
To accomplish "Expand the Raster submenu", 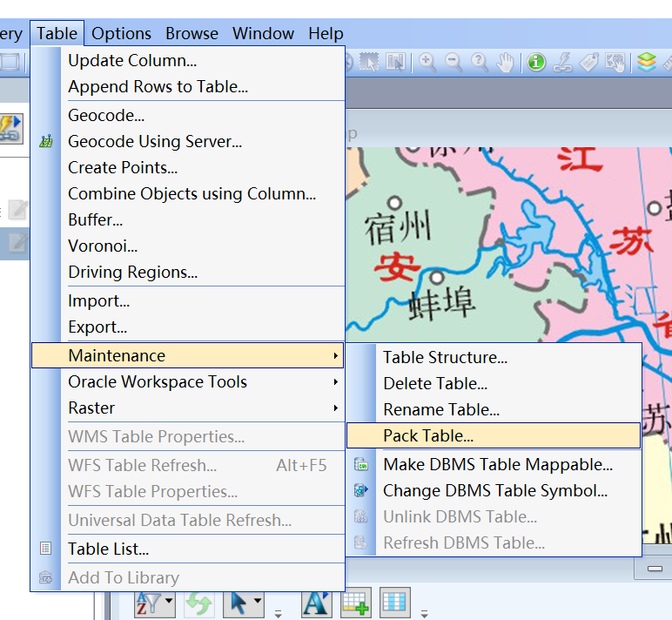I will 187,408.
